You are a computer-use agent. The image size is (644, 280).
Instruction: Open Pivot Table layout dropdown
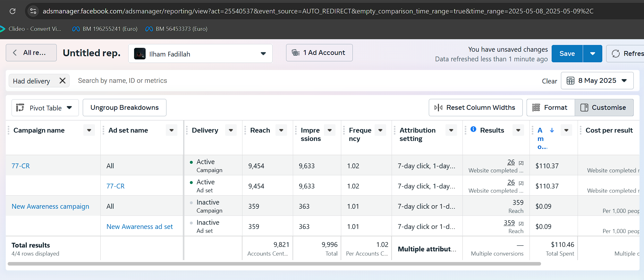coord(45,108)
